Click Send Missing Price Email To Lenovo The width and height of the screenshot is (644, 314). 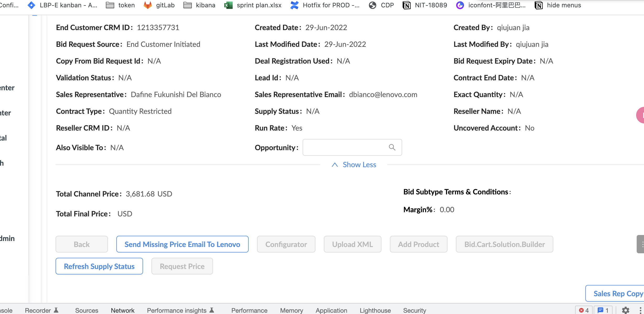point(182,244)
